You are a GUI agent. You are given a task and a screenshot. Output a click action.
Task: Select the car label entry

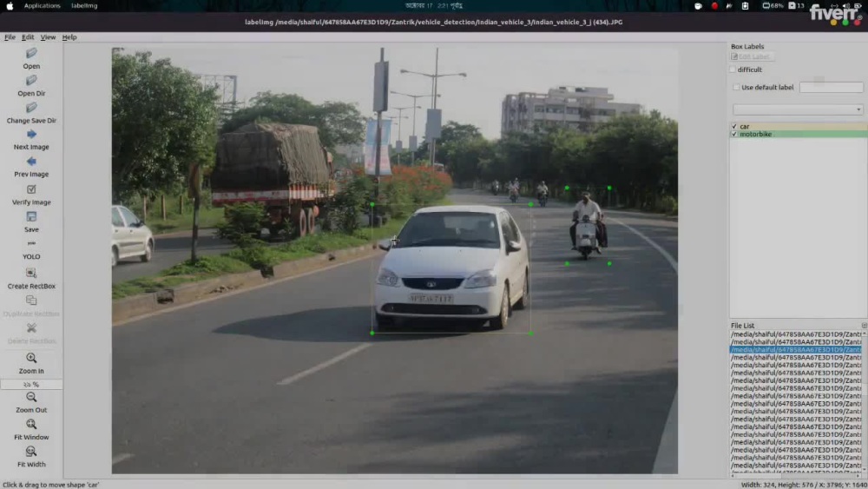click(798, 126)
